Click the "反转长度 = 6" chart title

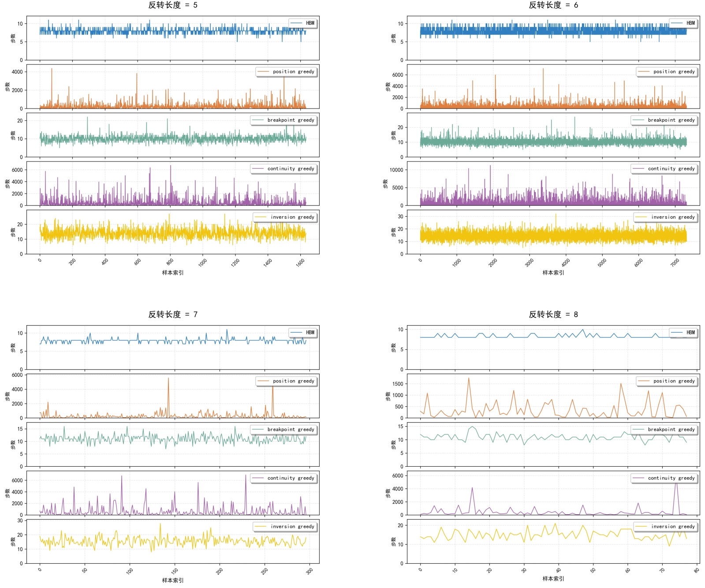tap(553, 5)
